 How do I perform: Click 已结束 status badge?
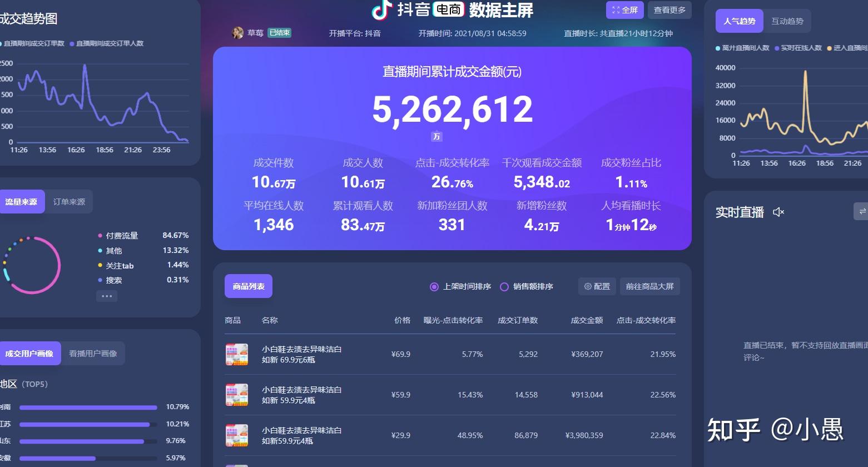[x=279, y=33]
